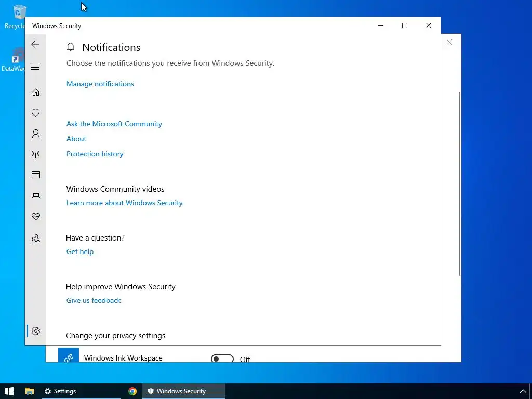
Task: Open Device security laptop icon
Action: (36, 196)
